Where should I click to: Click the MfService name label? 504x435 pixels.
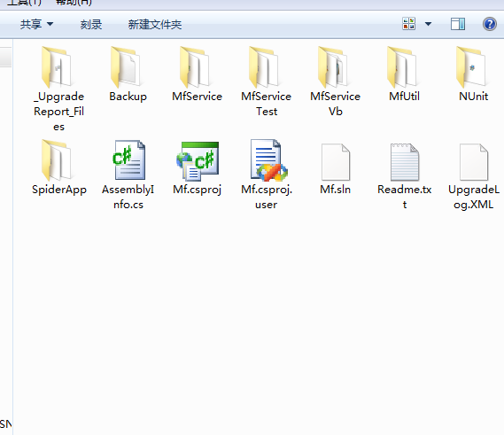197,97
